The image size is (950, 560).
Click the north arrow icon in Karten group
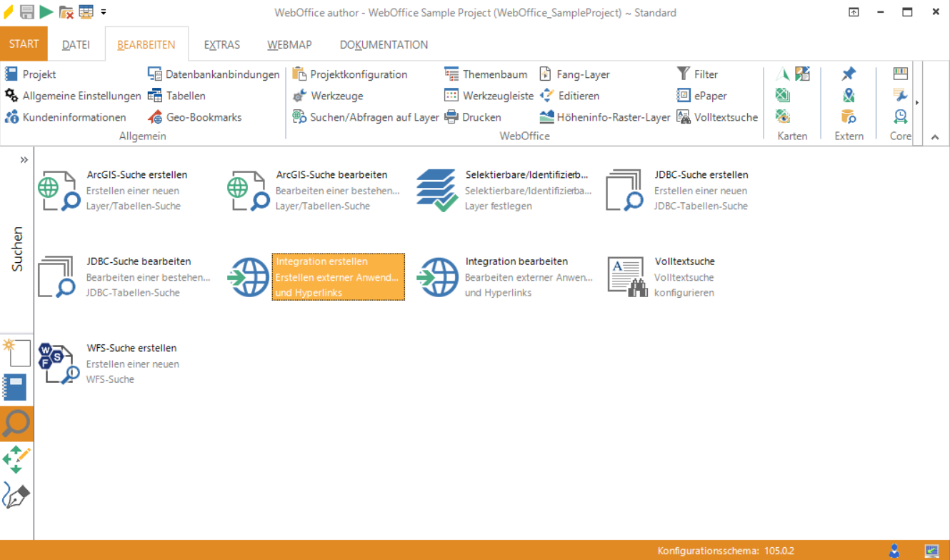783,74
